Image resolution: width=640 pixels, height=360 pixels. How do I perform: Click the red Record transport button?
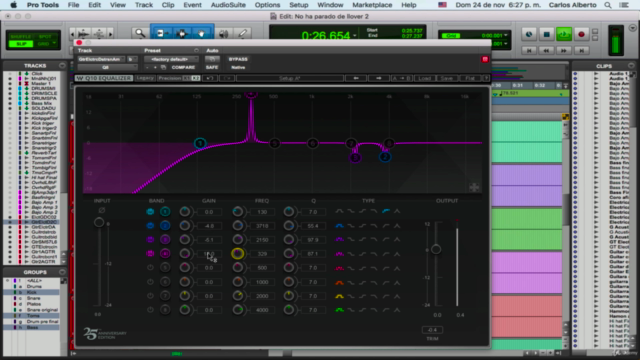(581, 34)
